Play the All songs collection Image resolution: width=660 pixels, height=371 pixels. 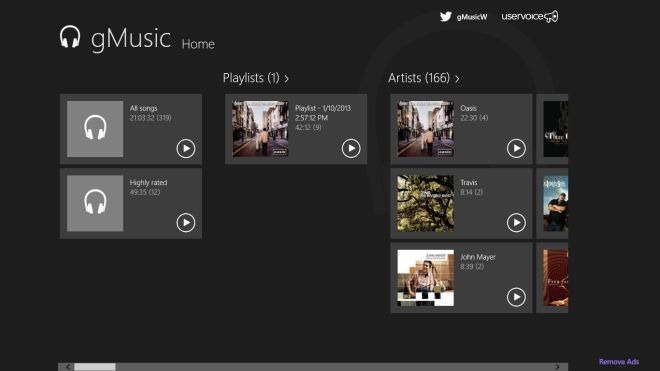186,149
